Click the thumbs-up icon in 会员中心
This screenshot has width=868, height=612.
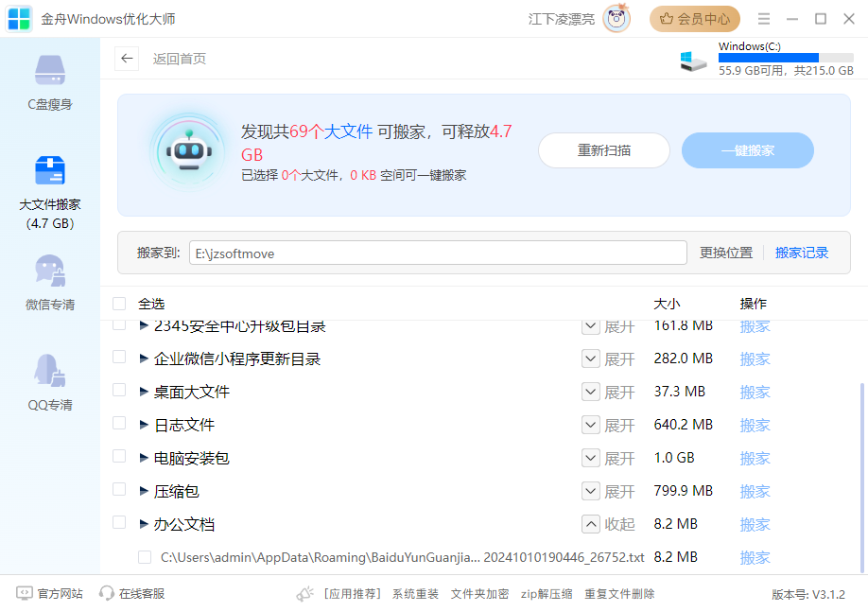tap(667, 19)
